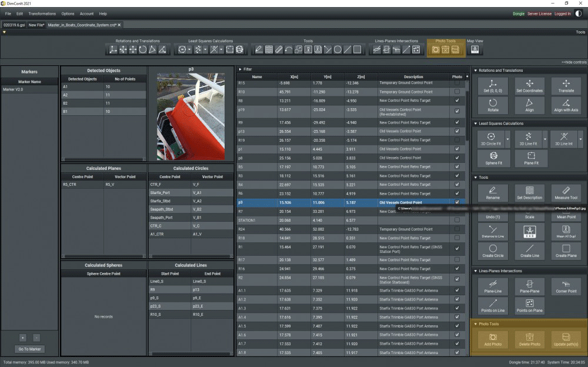Viewport: 588px width, 367px height.
Task: Select the Rotate tool in right panel
Action: (493, 105)
